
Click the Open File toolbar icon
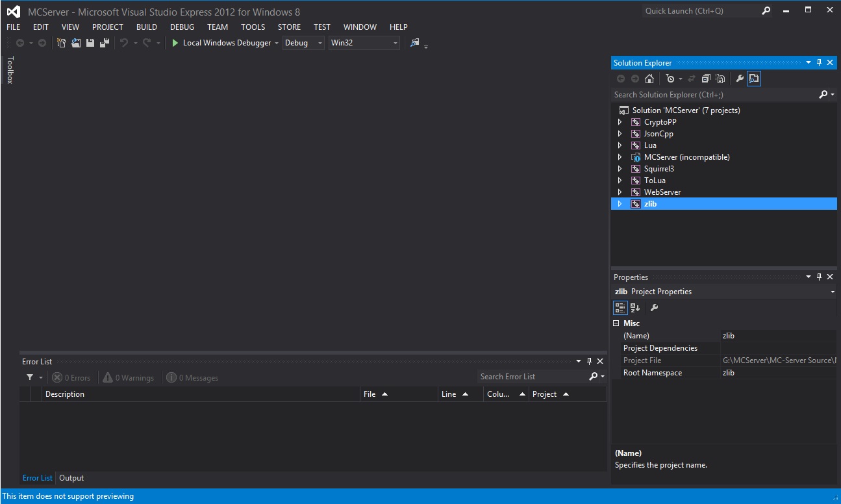76,43
